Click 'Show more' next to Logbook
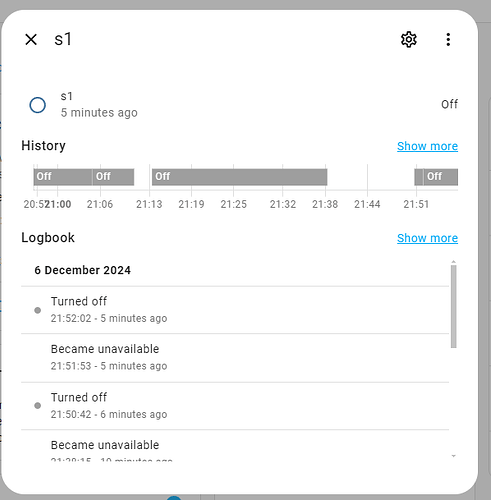This screenshot has width=491, height=500. 427,238
